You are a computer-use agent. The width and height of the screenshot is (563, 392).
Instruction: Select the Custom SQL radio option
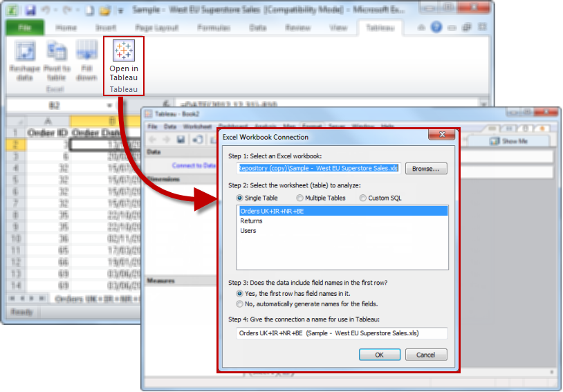point(363,198)
